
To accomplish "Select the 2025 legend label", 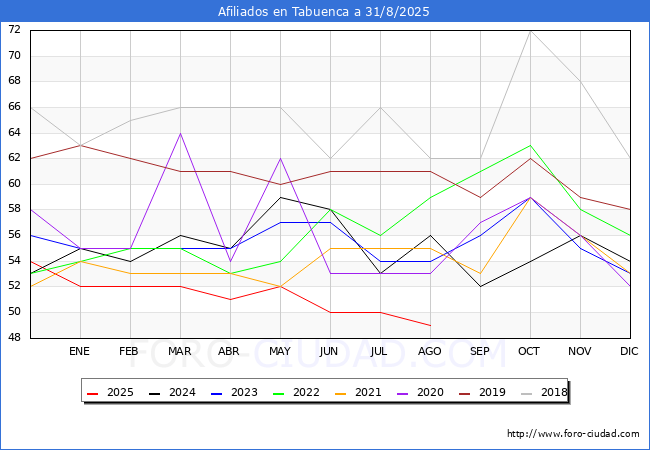I will pos(120,392).
